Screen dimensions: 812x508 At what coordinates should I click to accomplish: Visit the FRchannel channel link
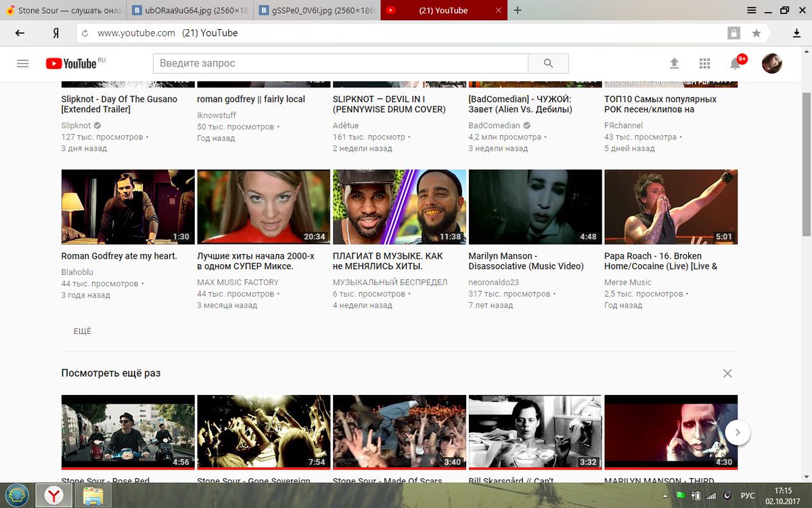pos(623,125)
